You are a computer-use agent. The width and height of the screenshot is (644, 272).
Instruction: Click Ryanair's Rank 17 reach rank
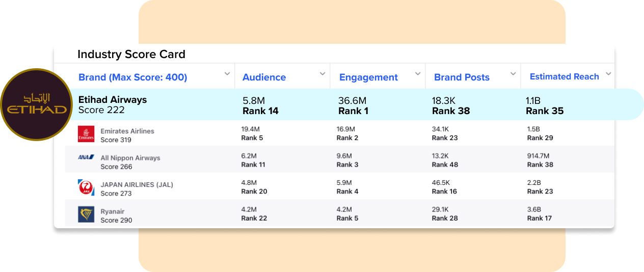540,218
